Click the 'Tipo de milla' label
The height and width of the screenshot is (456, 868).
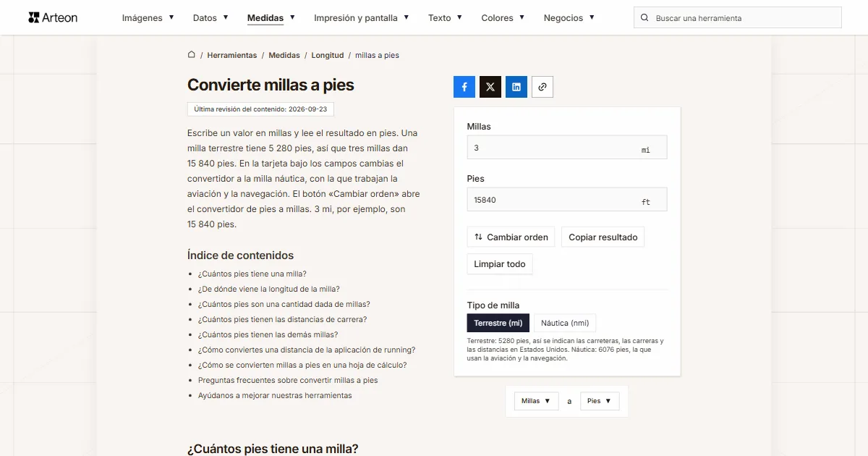[x=493, y=305]
